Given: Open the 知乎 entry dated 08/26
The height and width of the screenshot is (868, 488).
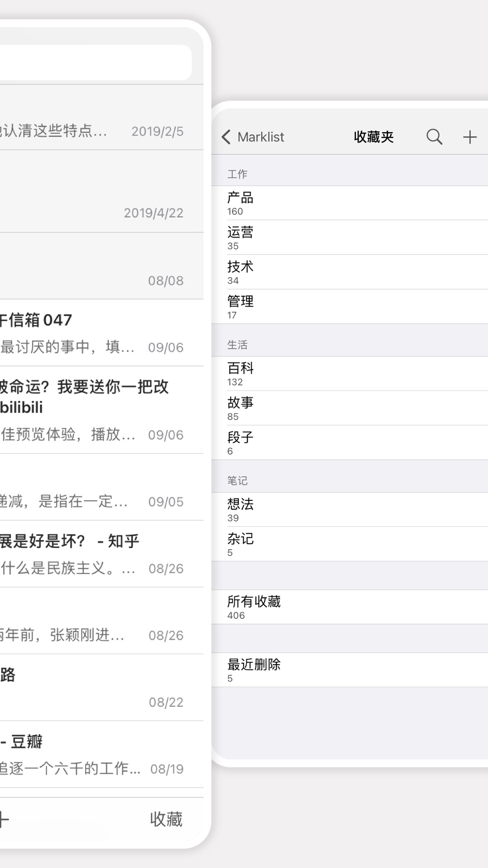Looking at the screenshot, I should (102, 554).
